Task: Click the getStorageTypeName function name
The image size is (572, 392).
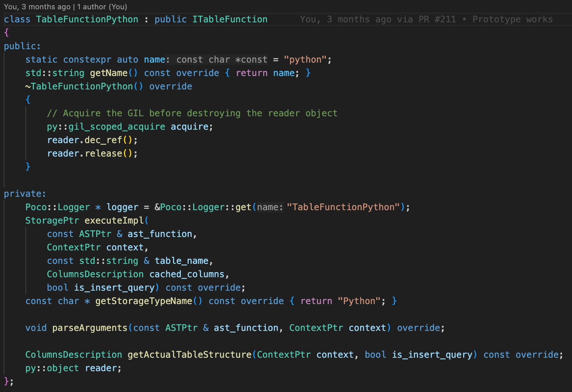Action: [144, 301]
